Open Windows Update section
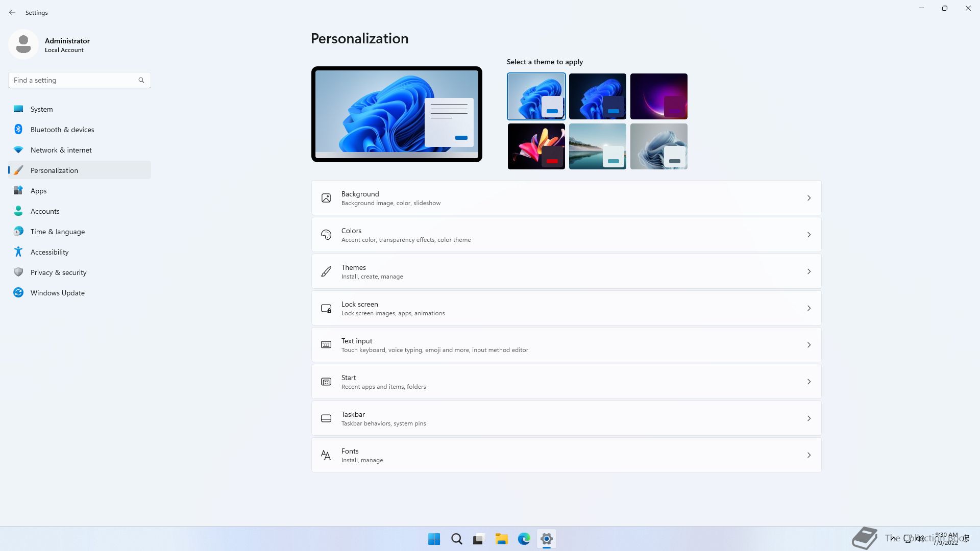Image resolution: width=980 pixels, height=551 pixels. [x=57, y=293]
